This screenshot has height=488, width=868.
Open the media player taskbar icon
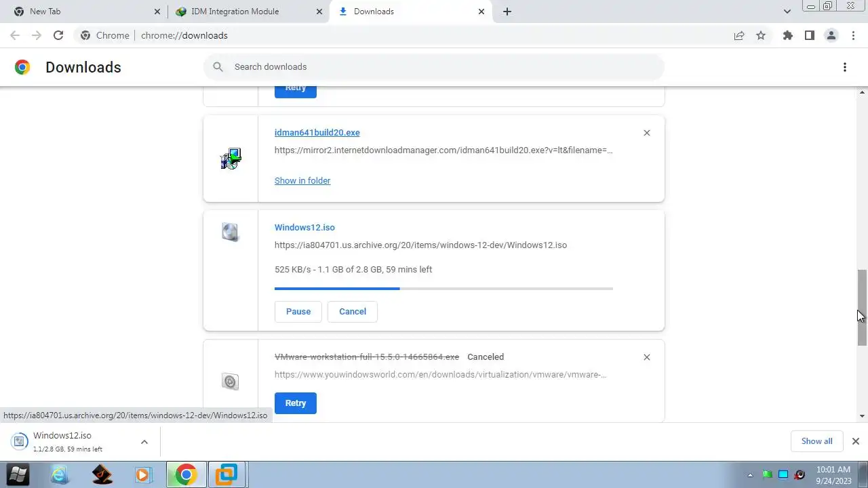coord(143,475)
